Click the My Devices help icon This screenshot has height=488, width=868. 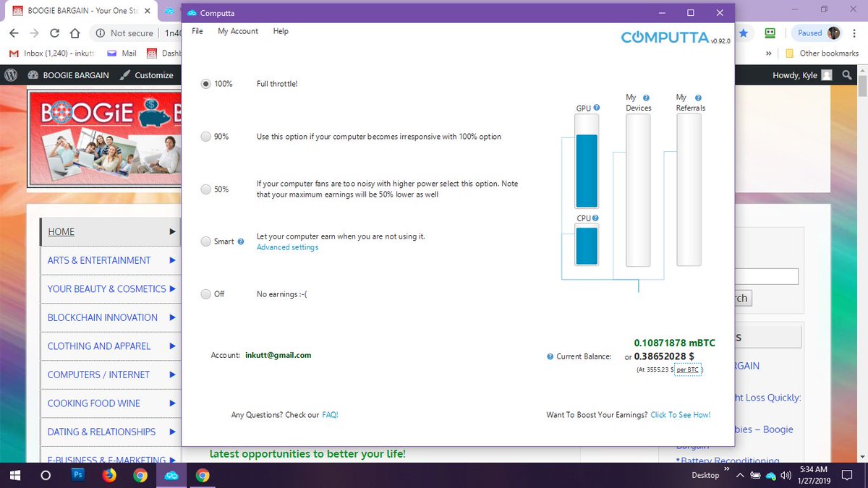click(646, 98)
